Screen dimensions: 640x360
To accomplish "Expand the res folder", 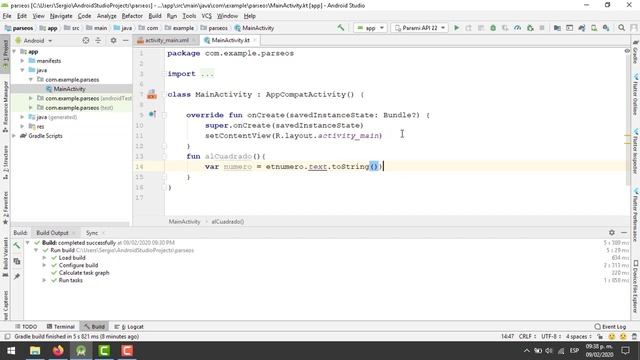I will click(22, 127).
